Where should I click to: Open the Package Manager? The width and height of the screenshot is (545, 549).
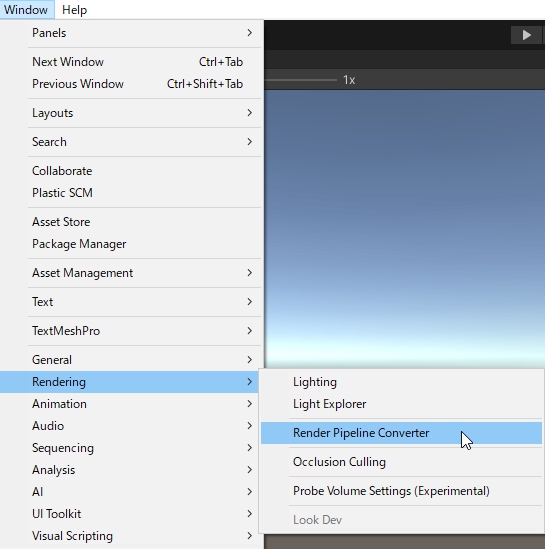pyautogui.click(x=131, y=244)
